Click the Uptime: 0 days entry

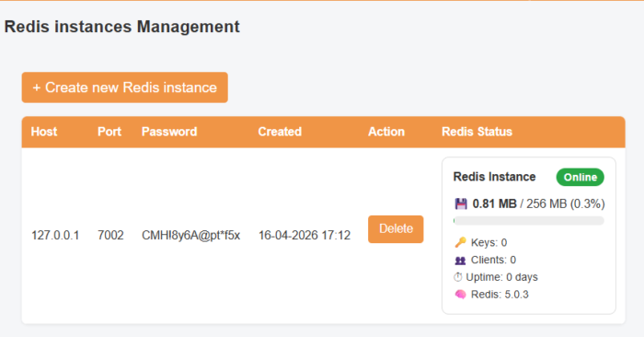pos(502,277)
